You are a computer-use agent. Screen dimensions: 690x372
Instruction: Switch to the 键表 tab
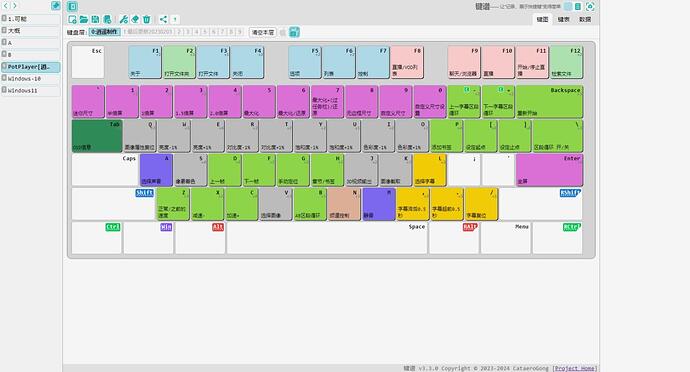click(x=563, y=19)
